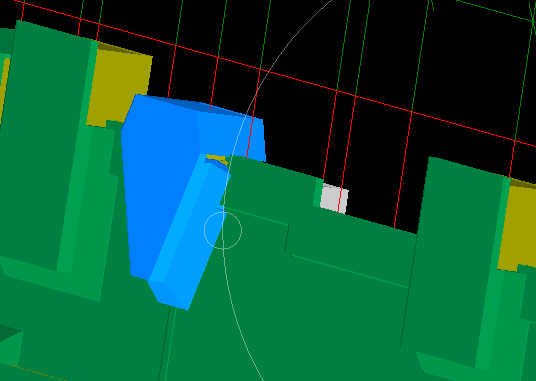Click the small circular cursor ring
536x381 pixels.
point(223,230)
